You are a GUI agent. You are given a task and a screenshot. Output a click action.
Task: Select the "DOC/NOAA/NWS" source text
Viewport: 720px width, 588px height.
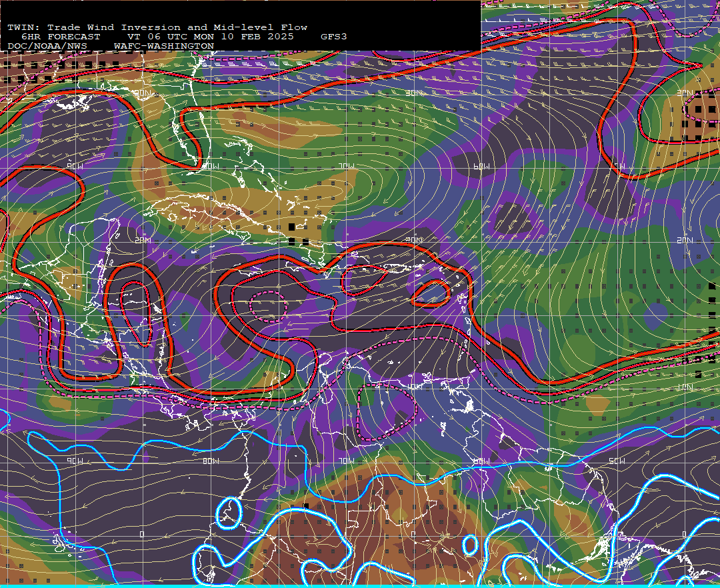click(x=47, y=47)
